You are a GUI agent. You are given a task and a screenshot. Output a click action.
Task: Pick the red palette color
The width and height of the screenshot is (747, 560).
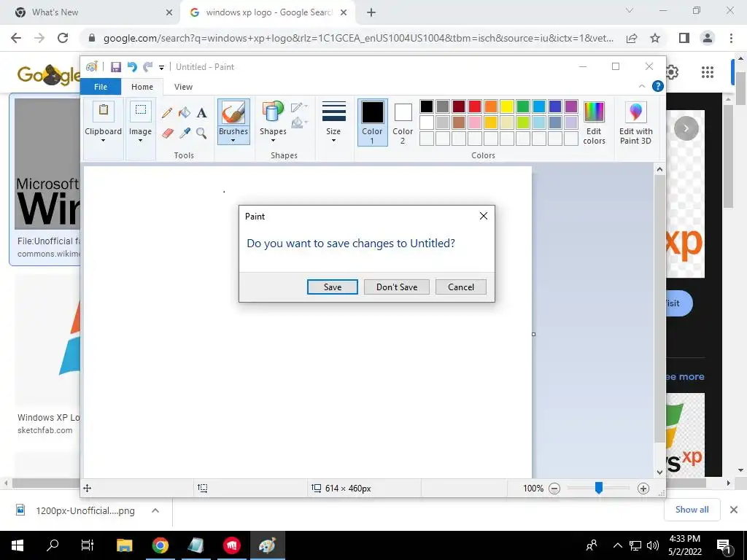(x=475, y=106)
